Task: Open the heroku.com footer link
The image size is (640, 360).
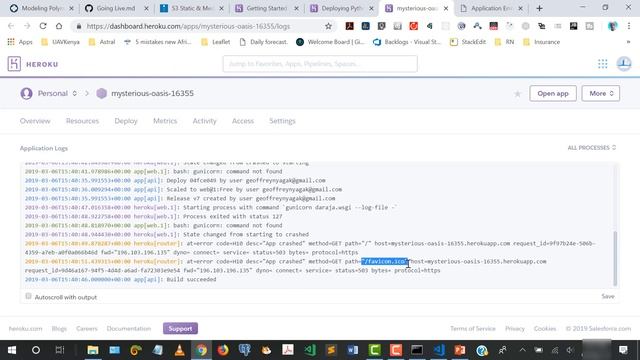Action: pyautogui.click(x=25, y=328)
